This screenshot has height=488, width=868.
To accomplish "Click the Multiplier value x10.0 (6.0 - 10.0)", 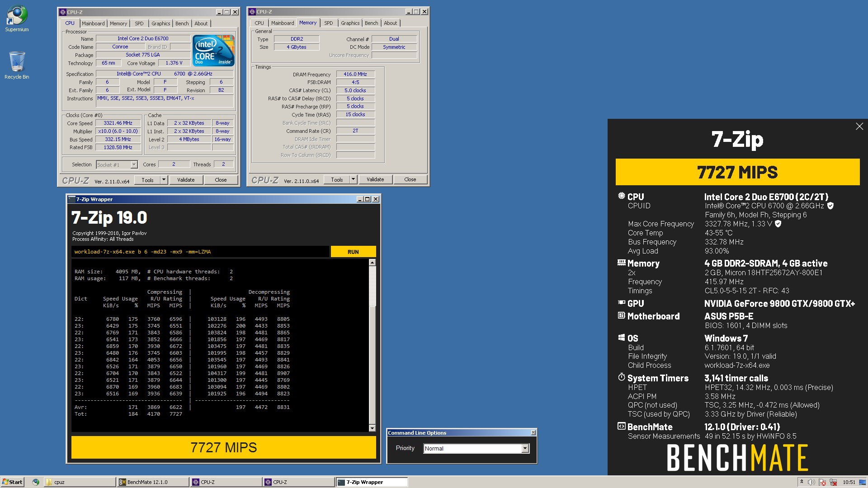I will 118,131.
